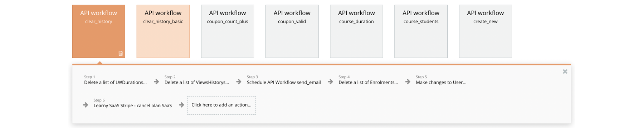The height and width of the screenshot is (132, 644).
Task: Open the course_duration API workflow
Action: click(x=356, y=31)
